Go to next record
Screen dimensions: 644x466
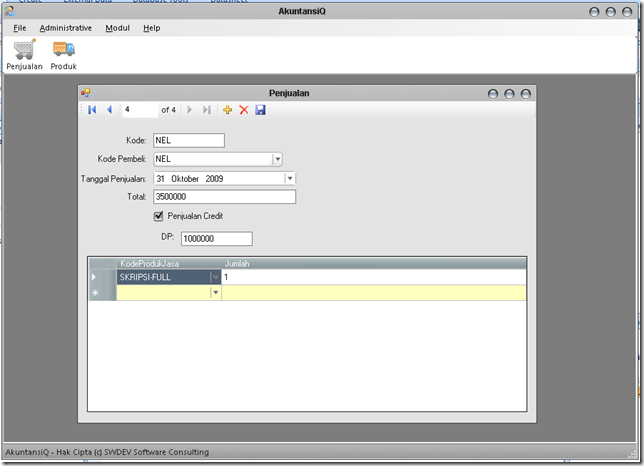pyautogui.click(x=189, y=110)
